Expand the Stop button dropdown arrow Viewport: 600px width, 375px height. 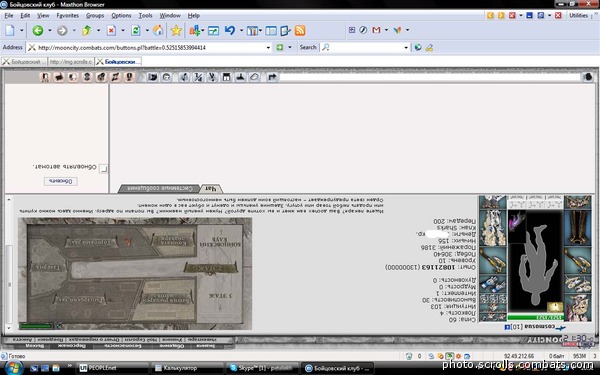pyautogui.click(x=122, y=31)
